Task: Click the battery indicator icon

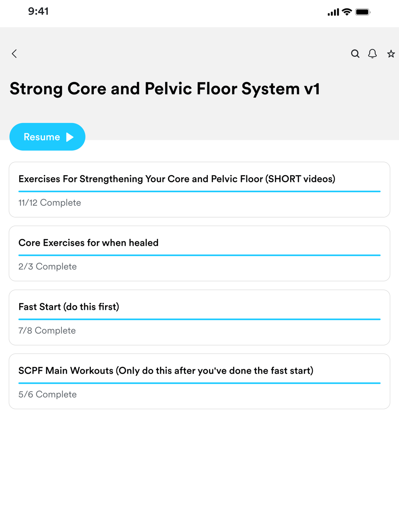Action: [363, 12]
